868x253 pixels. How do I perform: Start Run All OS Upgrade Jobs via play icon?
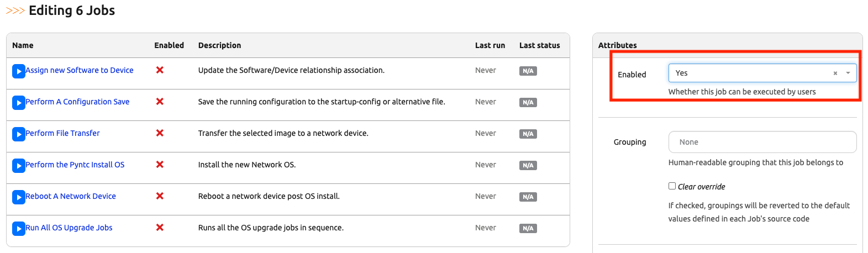point(19,229)
